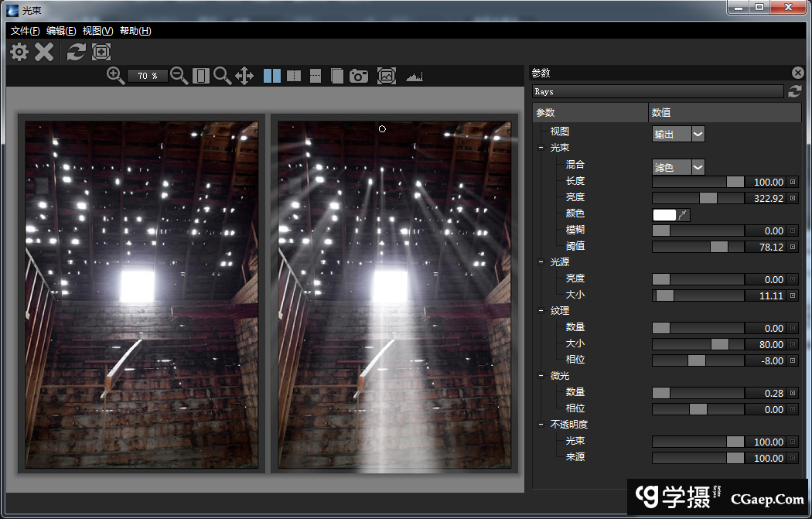
Task: Click the zoom out magnifier icon
Action: (x=179, y=75)
